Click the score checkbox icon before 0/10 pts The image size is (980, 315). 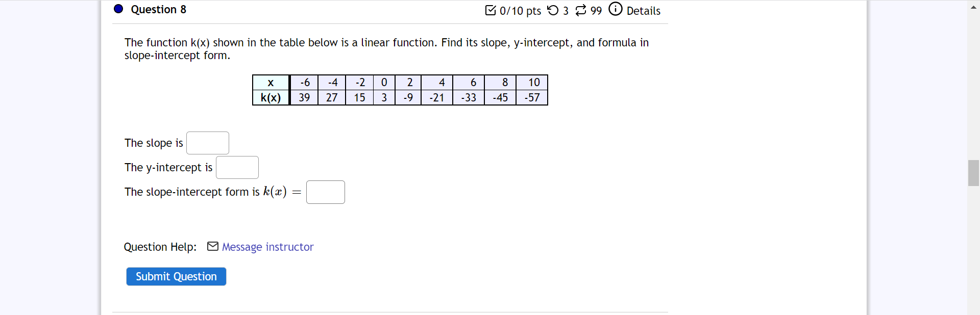coord(491,10)
